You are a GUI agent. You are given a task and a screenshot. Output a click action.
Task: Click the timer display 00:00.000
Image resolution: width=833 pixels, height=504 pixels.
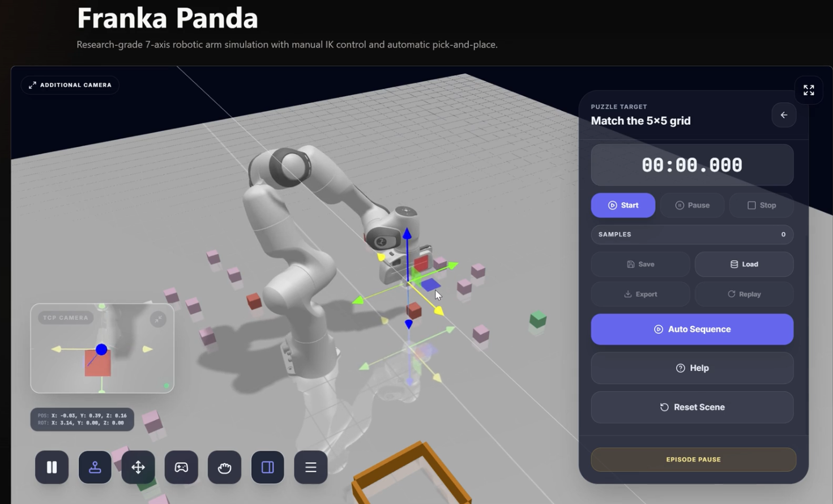(692, 165)
